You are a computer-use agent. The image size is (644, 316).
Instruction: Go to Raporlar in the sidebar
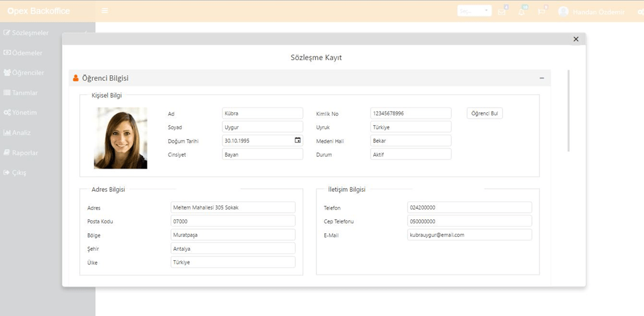pos(24,152)
